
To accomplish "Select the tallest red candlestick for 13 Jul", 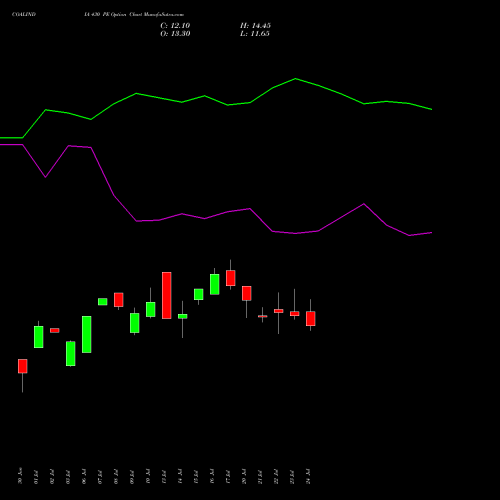I will pos(167,295).
